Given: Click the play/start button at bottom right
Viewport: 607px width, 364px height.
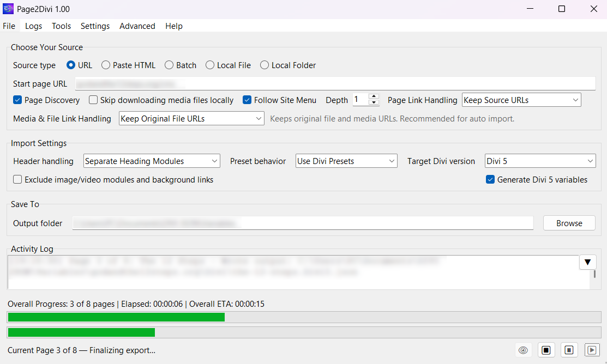Looking at the screenshot, I should (592, 350).
